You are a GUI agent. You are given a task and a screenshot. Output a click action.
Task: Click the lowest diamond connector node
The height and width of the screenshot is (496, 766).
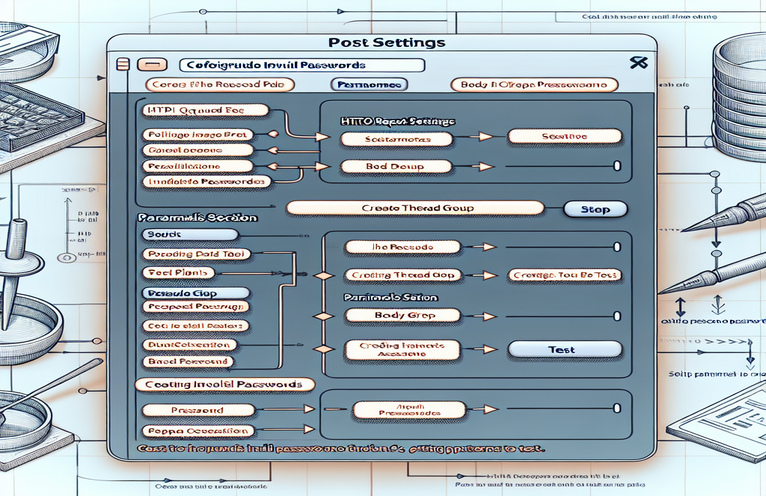pos(324,348)
